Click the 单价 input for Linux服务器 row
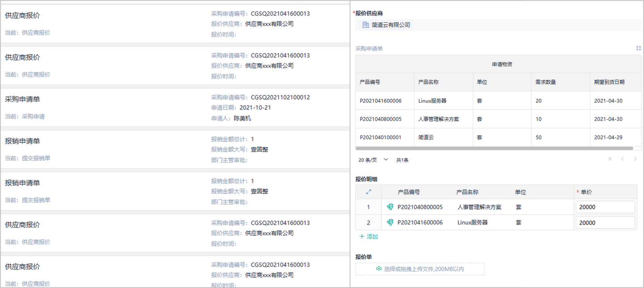The height and width of the screenshot is (288, 644). [606, 222]
